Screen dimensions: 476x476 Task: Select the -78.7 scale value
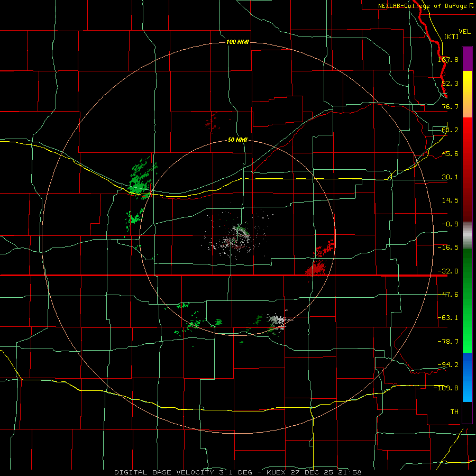448,342
